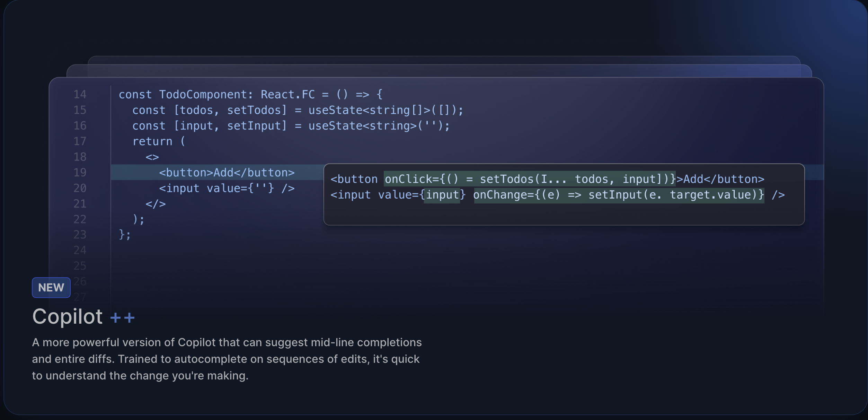
Task: Click the onChange setInput suggestion highlight
Action: (618, 195)
